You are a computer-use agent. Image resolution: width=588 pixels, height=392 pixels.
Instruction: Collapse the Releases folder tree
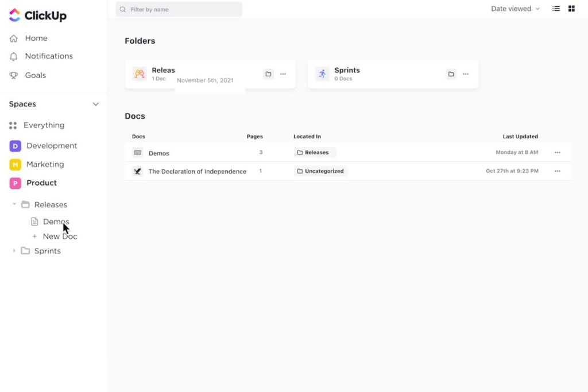pyautogui.click(x=14, y=204)
